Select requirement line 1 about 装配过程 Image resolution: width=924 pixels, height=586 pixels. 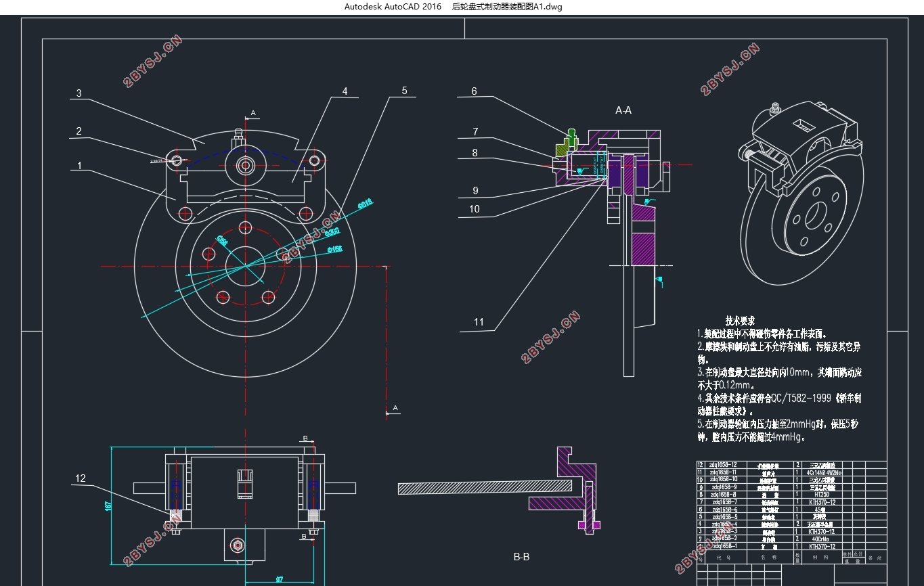click(x=763, y=334)
